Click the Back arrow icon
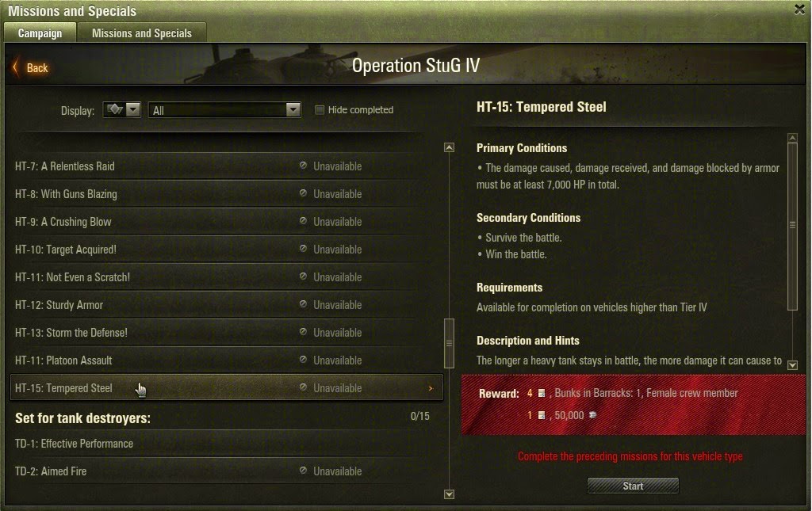This screenshot has width=812, height=511. point(15,68)
